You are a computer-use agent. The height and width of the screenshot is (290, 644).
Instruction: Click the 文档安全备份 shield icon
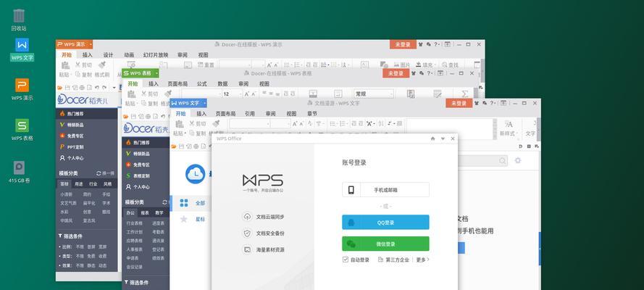click(247, 233)
